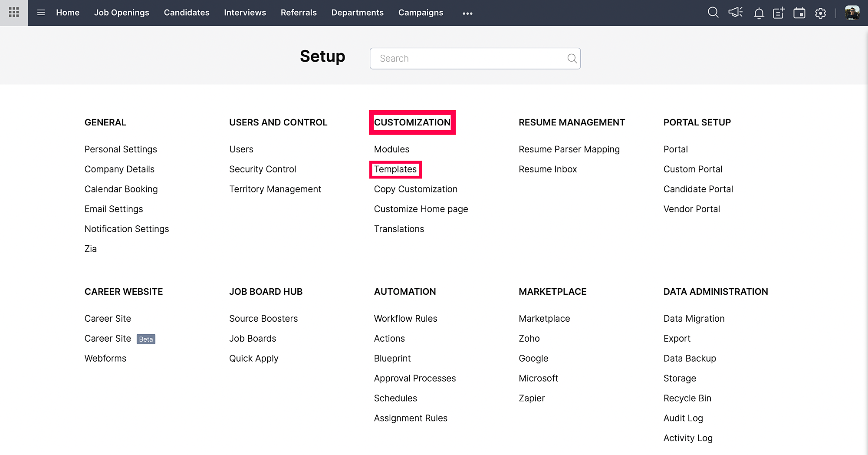Go to the Candidates tab
Viewport: 868px width, 455px height.
pyautogui.click(x=186, y=13)
